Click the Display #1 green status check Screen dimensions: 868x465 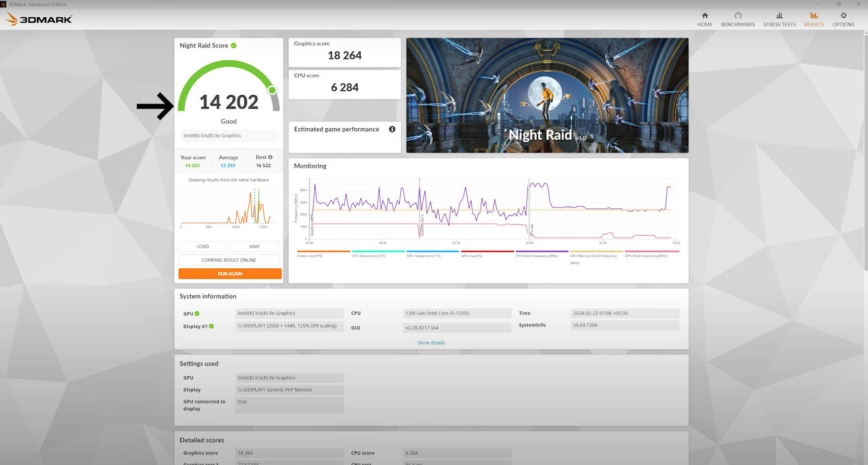[x=211, y=326]
